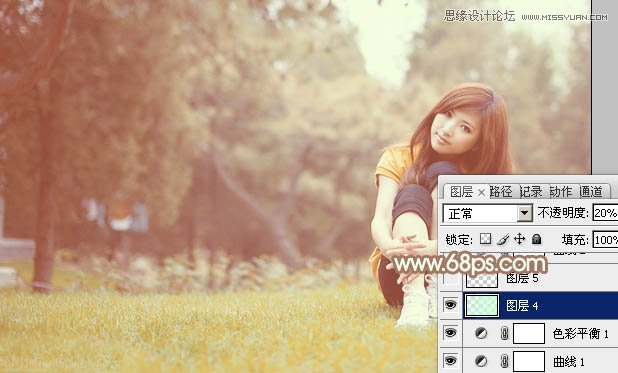Image resolution: width=618 pixels, height=373 pixels.
Task: Hide the 图层 4 layer
Action: pyautogui.click(x=450, y=305)
